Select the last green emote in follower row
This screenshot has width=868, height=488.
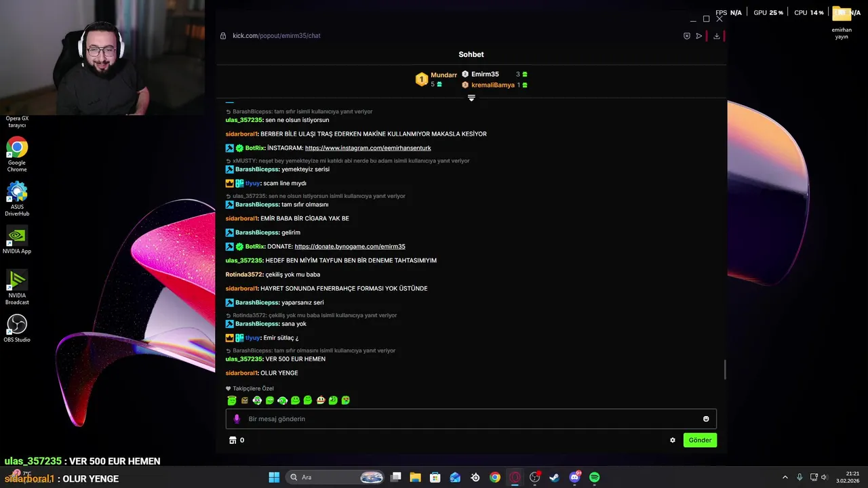[346, 401]
